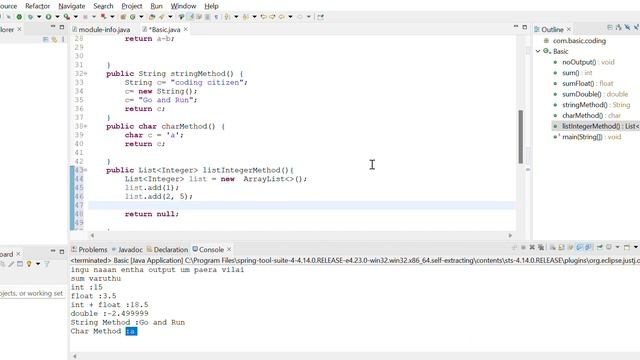640x360 pixels.
Task: Open the New Java Class dropdown arrow
Action: (141, 17)
